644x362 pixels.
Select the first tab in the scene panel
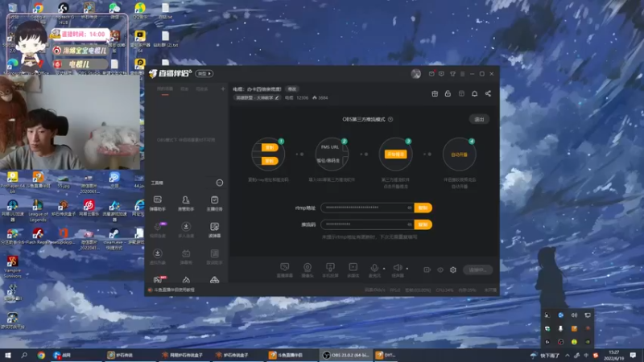(165, 89)
